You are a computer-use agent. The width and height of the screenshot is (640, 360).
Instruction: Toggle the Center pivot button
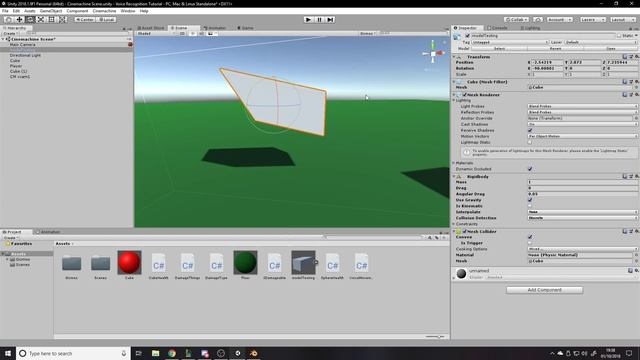(x=84, y=19)
